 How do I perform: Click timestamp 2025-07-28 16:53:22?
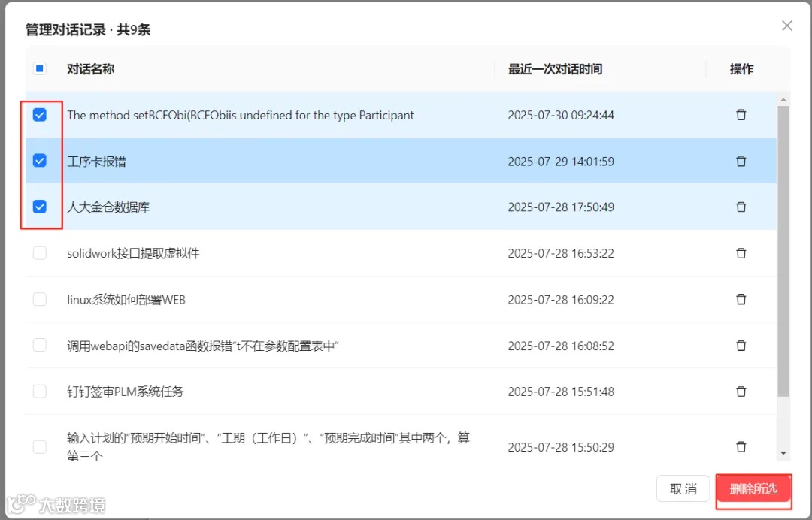(561, 253)
